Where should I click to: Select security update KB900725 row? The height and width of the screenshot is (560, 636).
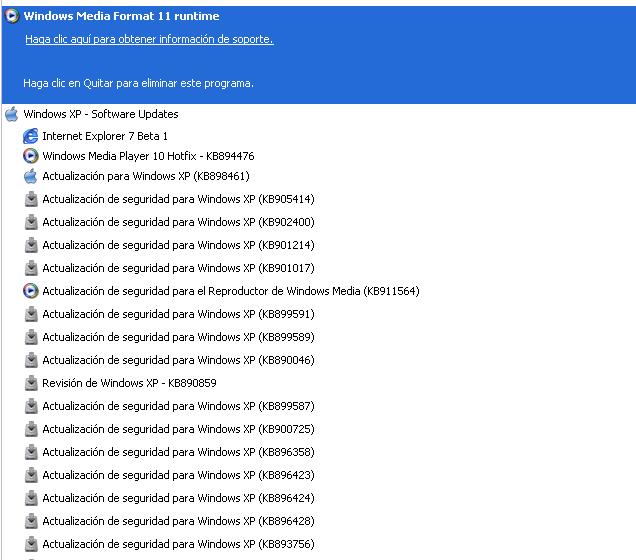point(178,429)
